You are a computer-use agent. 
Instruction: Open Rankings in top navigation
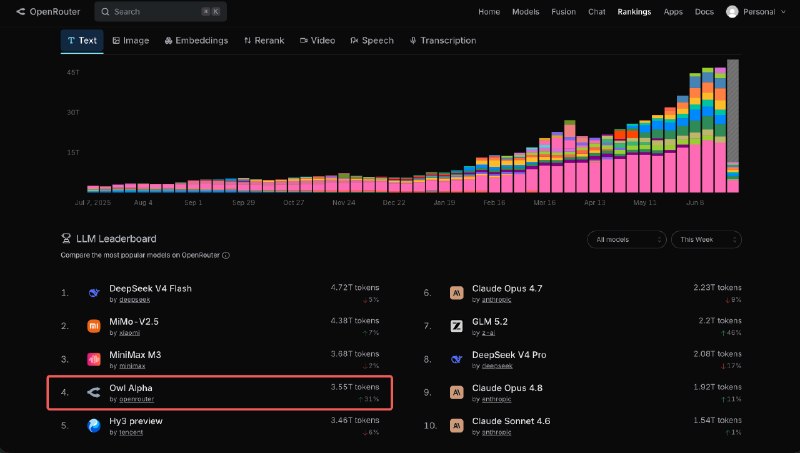[x=634, y=12]
